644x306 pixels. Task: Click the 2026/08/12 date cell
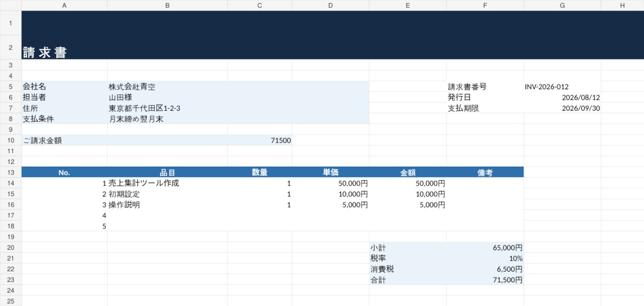(x=562, y=98)
